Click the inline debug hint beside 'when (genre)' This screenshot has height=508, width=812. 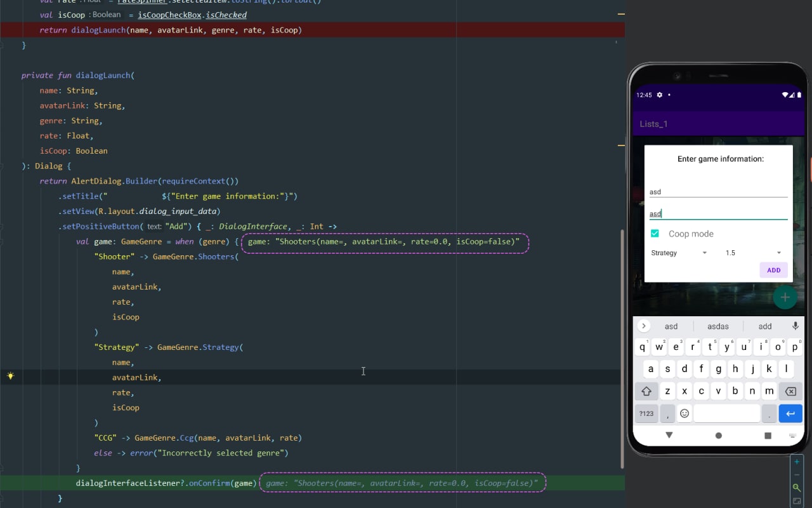385,241
